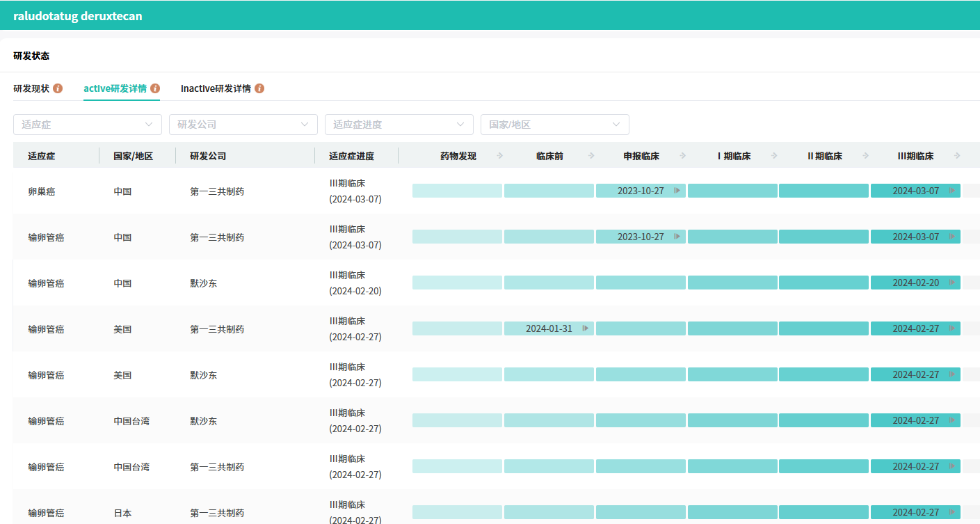Click arrow icon after 药物发现 header
This screenshot has height=524, width=980.
(x=499, y=156)
